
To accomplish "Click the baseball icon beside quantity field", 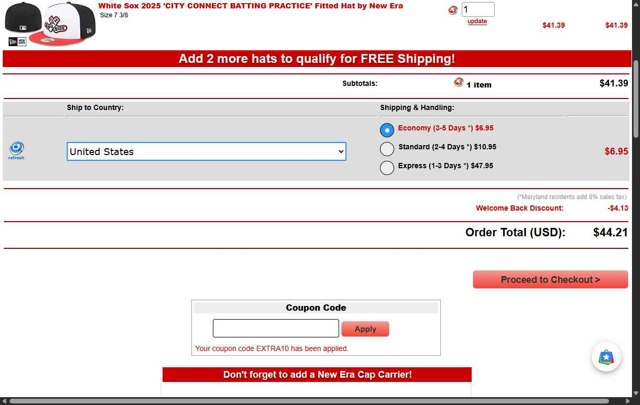I will [453, 10].
